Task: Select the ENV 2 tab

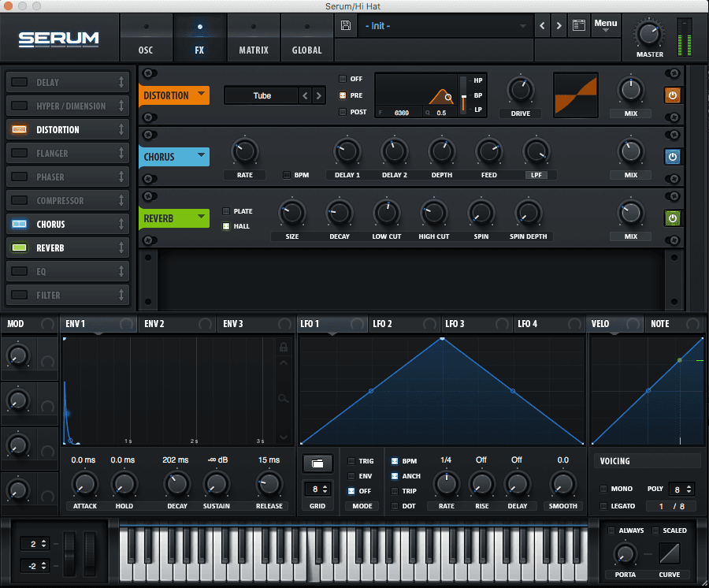Action: point(177,324)
